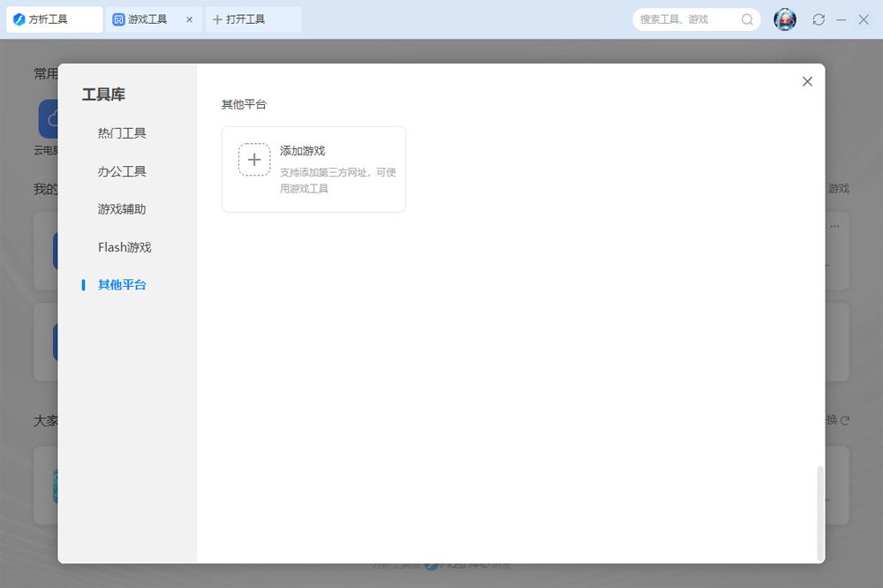Close the 游戏工具 tab
The height and width of the screenshot is (588, 883).
(x=189, y=19)
